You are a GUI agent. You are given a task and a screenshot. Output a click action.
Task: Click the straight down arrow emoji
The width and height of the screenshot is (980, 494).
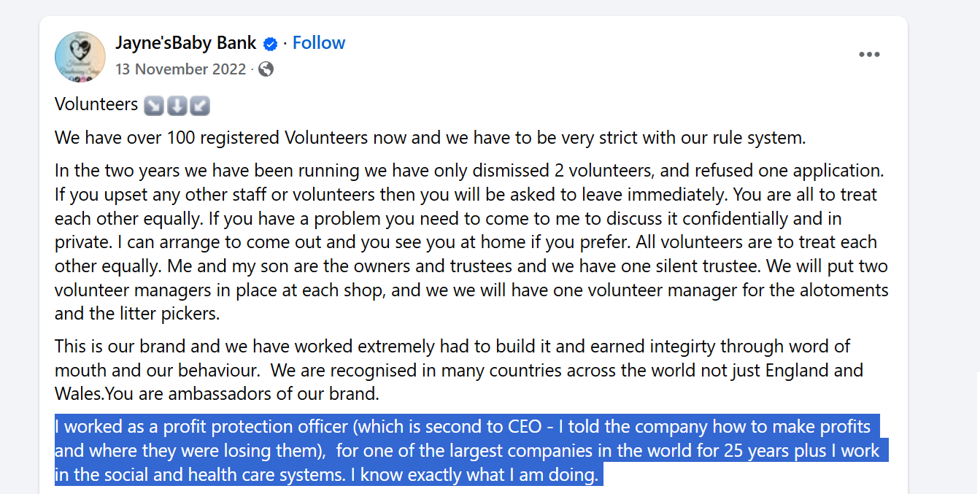[x=177, y=105]
